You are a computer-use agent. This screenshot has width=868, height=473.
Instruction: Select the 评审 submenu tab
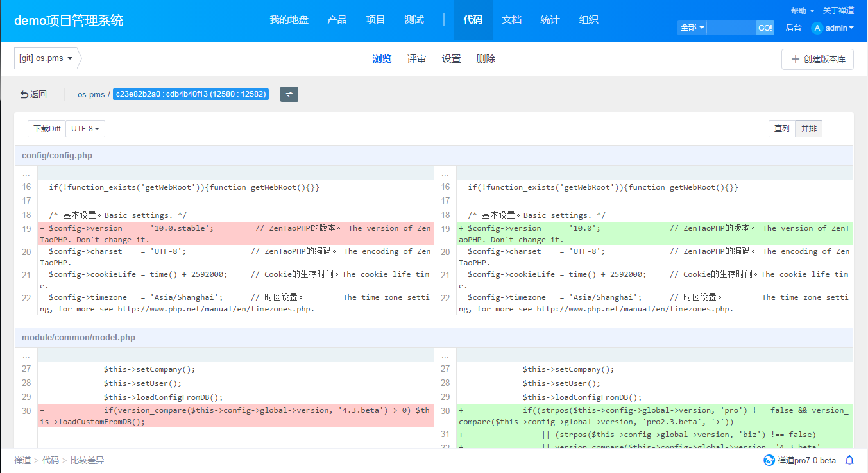[416, 59]
